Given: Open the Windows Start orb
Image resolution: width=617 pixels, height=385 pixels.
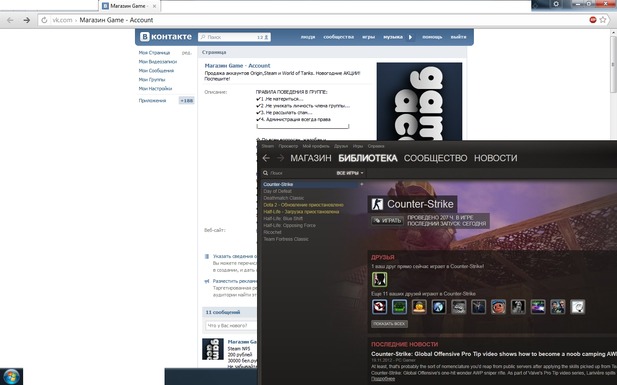Looking at the screenshot, I should pyautogui.click(x=11, y=377).
